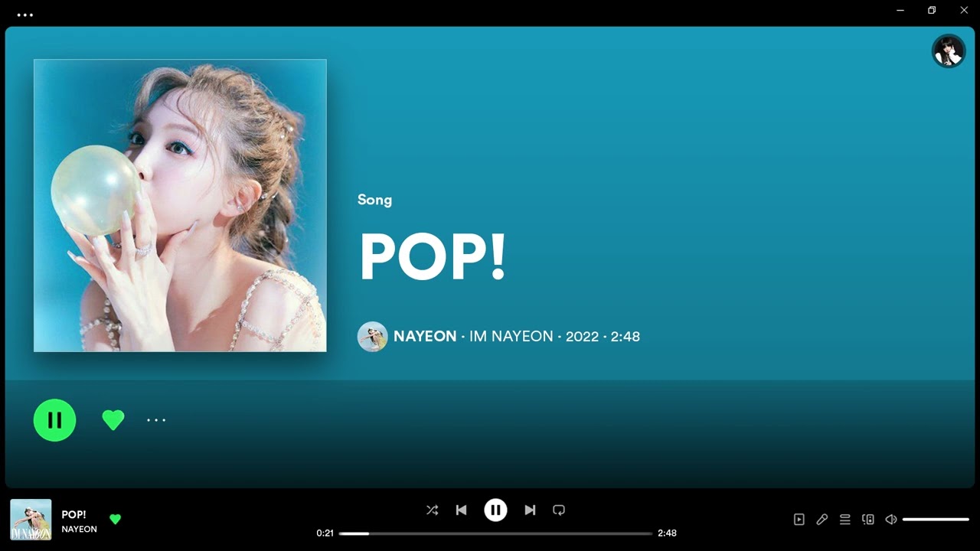Open connect to a device icon
Viewport: 980px width, 551px height.
pyautogui.click(x=867, y=520)
